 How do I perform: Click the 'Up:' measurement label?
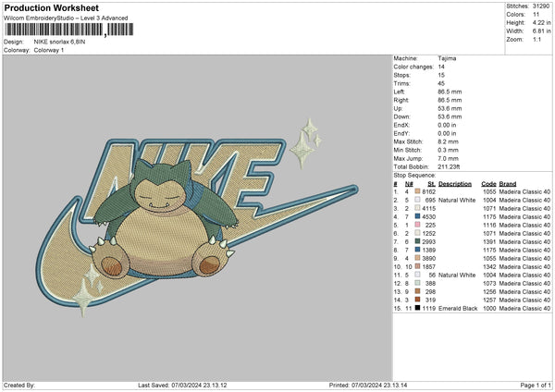398,108
